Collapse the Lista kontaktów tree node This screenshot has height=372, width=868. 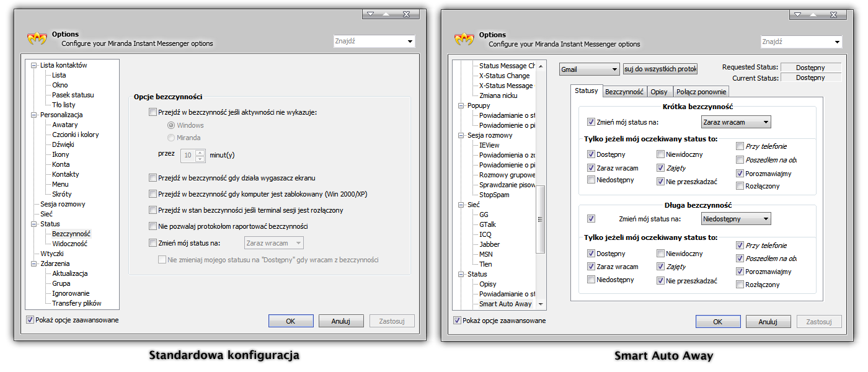tap(34, 65)
